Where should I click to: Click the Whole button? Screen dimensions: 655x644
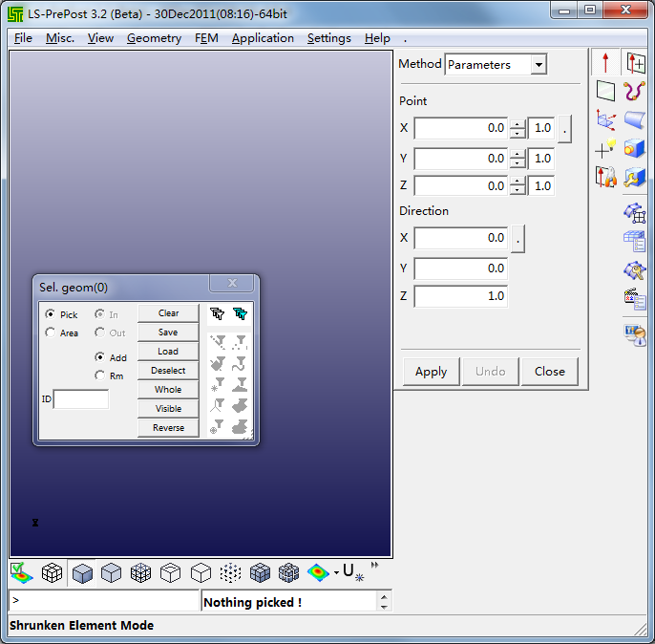168,390
